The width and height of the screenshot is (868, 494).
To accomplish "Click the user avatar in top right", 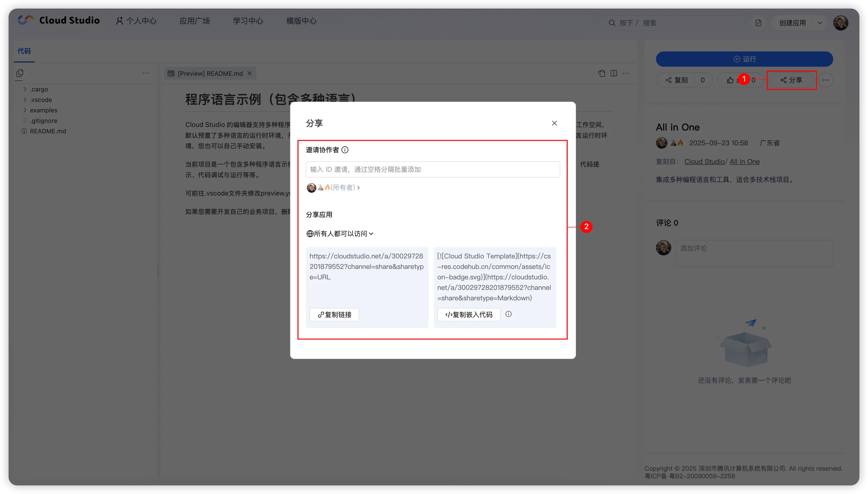I will 841,23.
